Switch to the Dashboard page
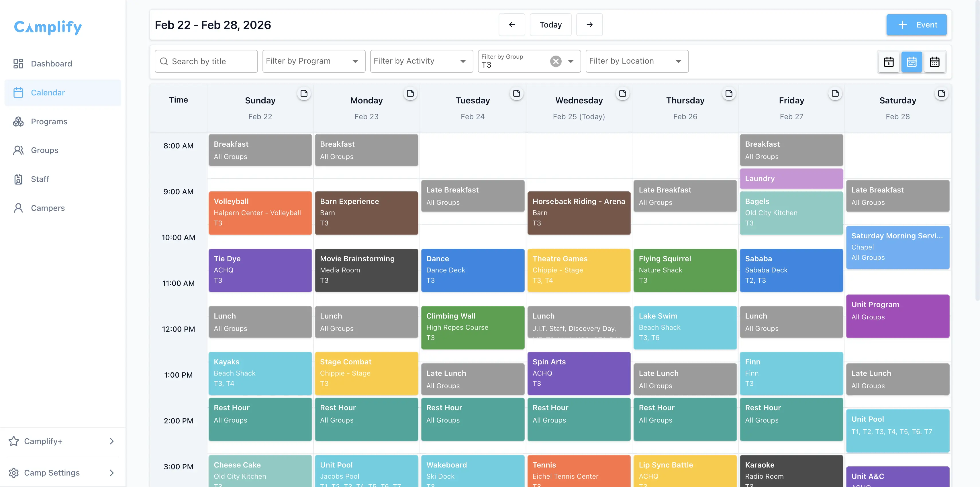The height and width of the screenshot is (487, 980). [51, 64]
